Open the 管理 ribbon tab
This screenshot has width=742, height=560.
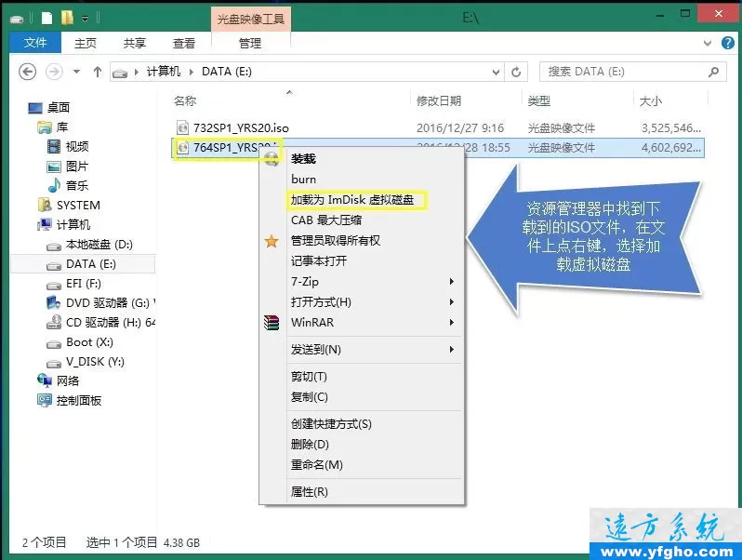tap(250, 43)
